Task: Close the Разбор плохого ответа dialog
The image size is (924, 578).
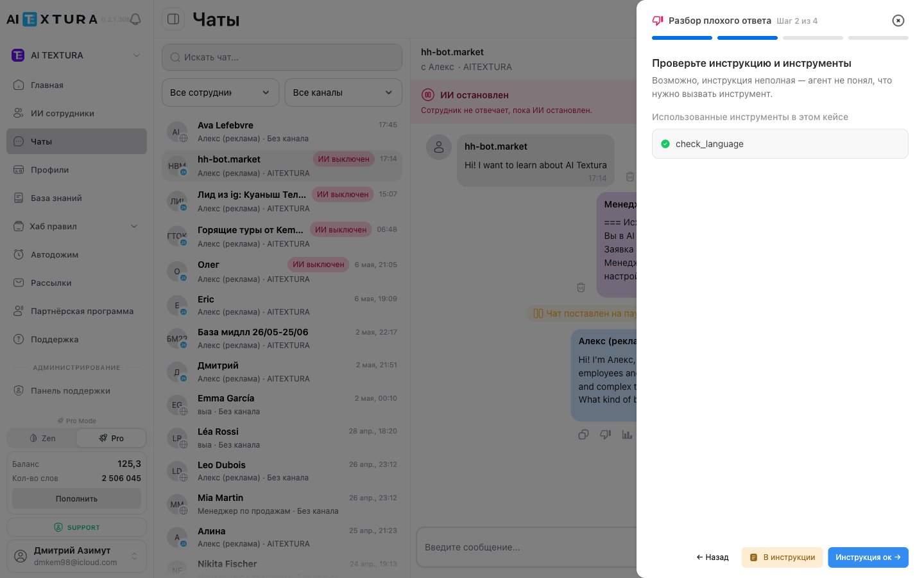Action: pos(898,21)
